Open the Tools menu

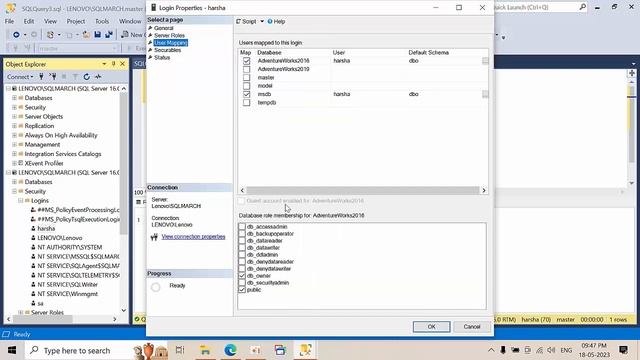pyautogui.click(x=102, y=21)
